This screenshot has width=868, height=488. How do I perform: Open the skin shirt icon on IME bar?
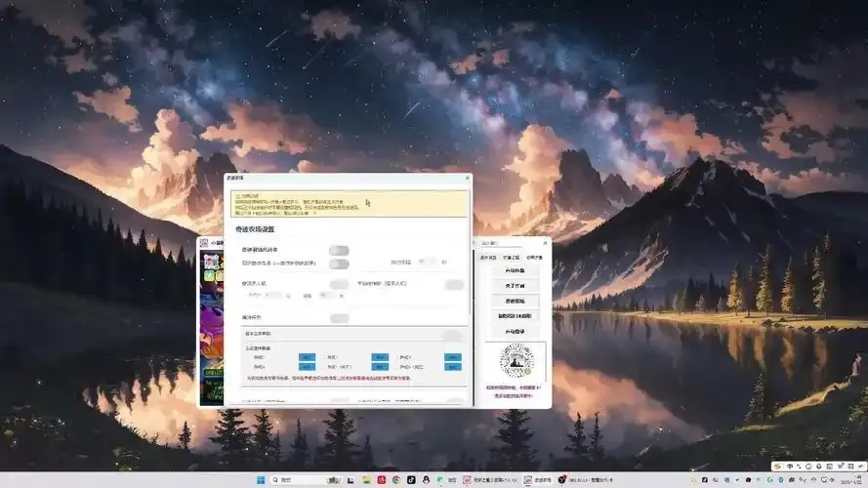pos(841,467)
